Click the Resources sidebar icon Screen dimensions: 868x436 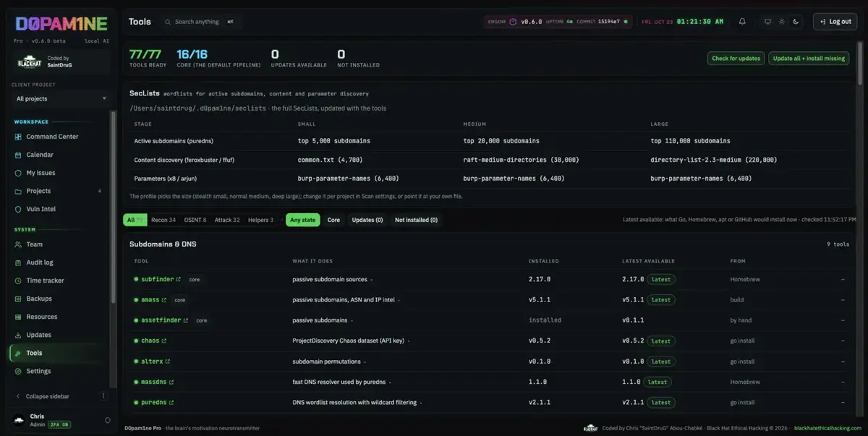point(19,317)
